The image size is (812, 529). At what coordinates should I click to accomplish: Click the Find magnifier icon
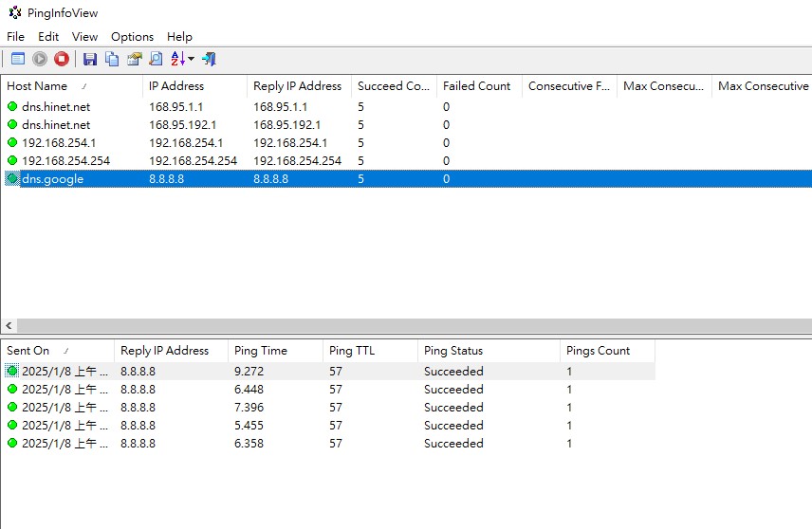point(155,59)
